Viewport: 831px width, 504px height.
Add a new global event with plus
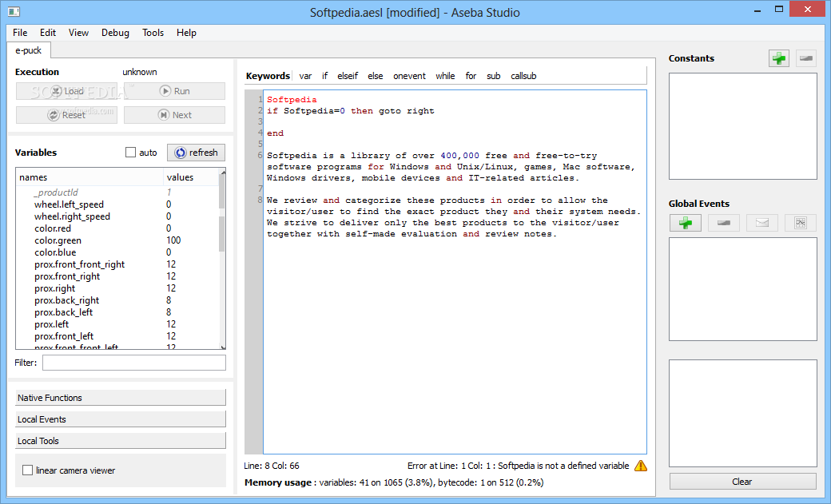(686, 223)
